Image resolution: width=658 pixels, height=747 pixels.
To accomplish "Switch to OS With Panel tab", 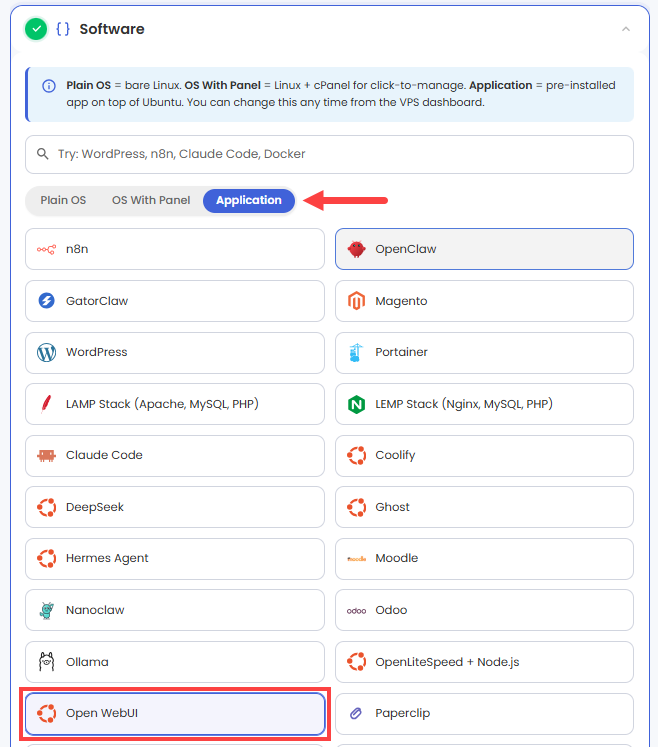I will click(151, 201).
